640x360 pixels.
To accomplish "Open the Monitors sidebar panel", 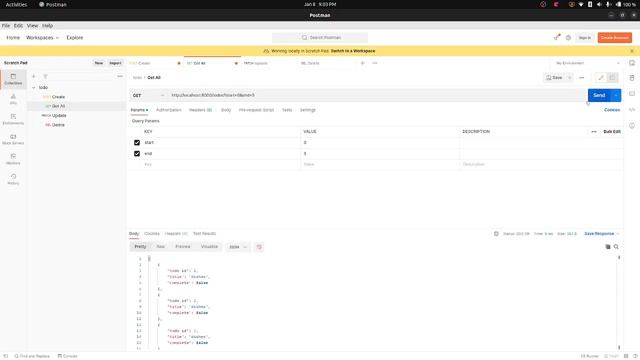I will tap(13, 159).
